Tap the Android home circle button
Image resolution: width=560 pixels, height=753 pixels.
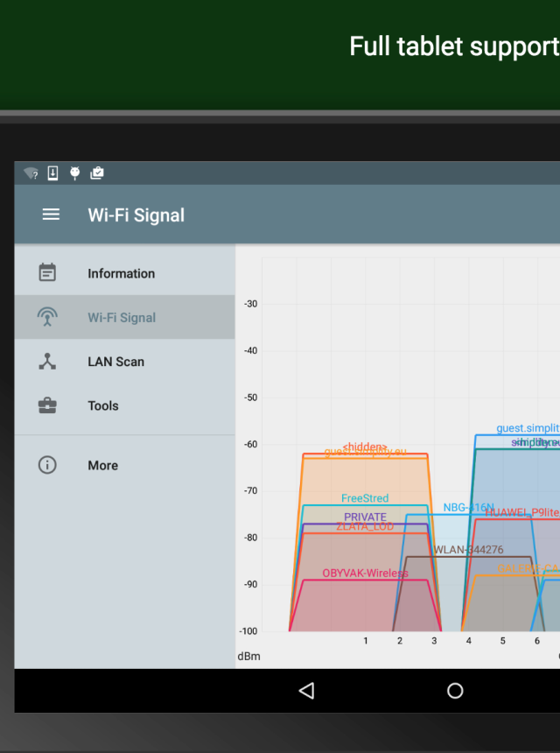[455, 691]
